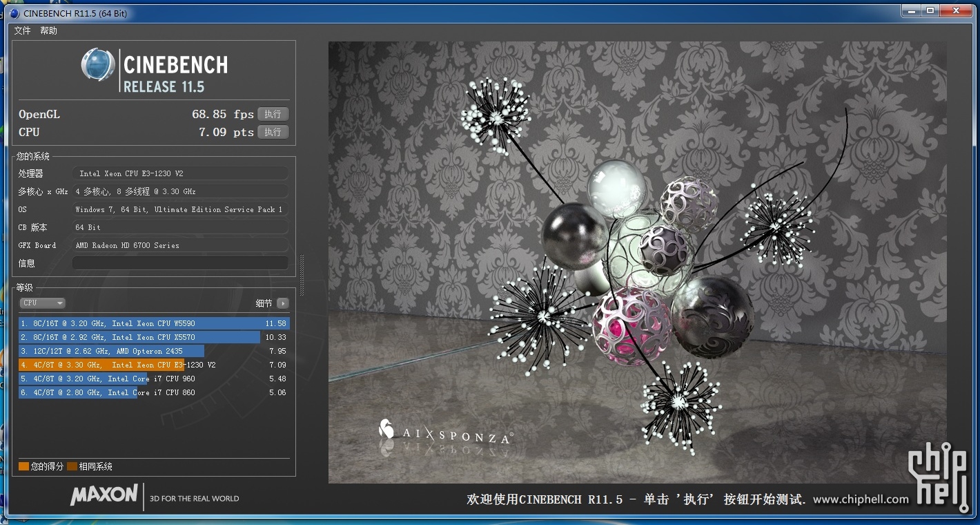Select ranking row Intel Xeon CPU W5590
Viewport: 980px width, 525px height.
click(x=154, y=323)
